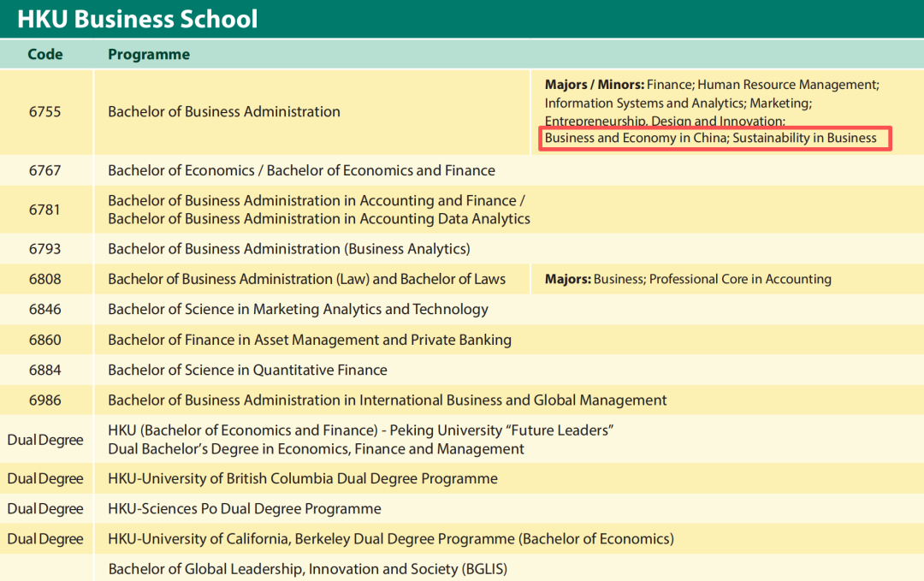Click BBA in Accounting and Finance line
The width and height of the screenshot is (924, 581).
tap(316, 200)
